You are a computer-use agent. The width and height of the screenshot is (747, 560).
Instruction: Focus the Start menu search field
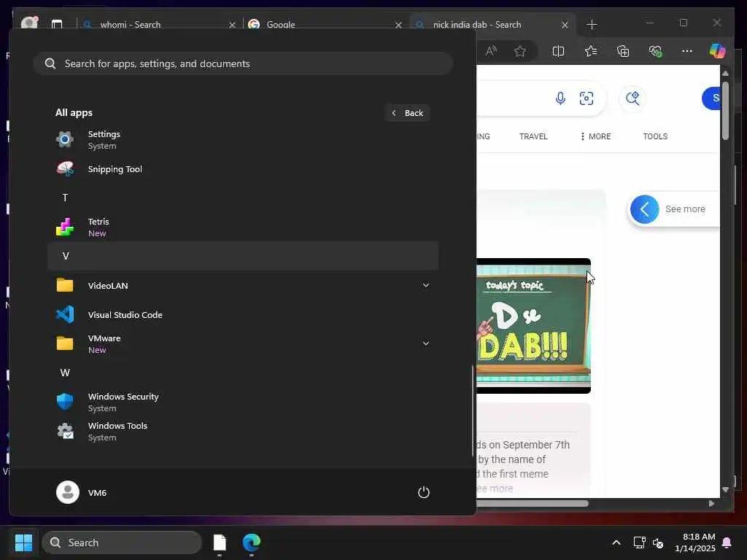click(x=243, y=63)
